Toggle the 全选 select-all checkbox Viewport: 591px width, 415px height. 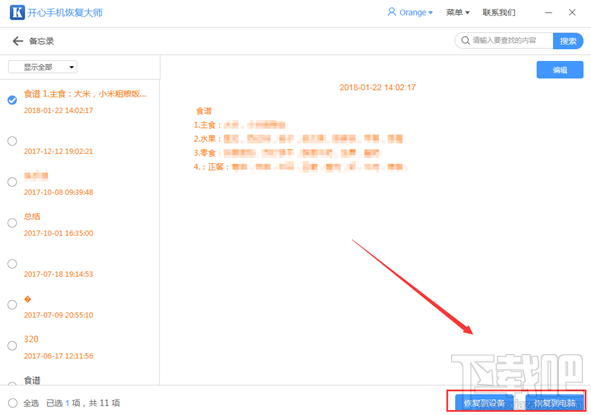pos(12,403)
